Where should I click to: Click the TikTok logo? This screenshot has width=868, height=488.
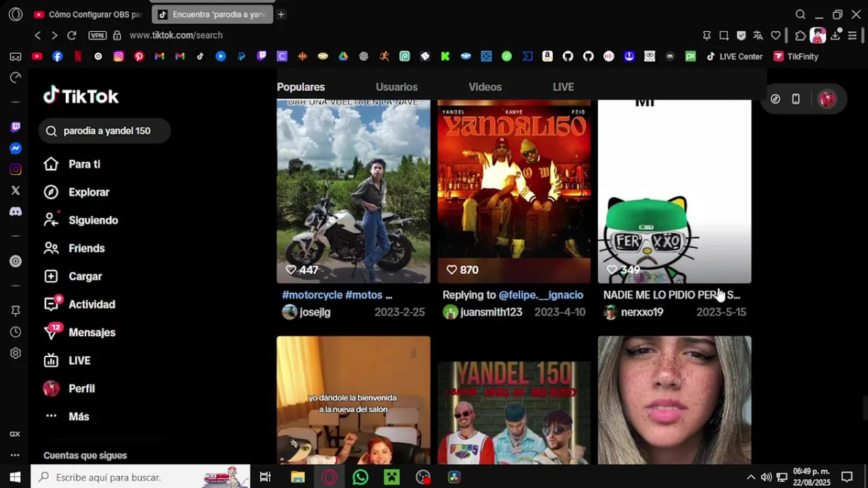[x=81, y=96]
